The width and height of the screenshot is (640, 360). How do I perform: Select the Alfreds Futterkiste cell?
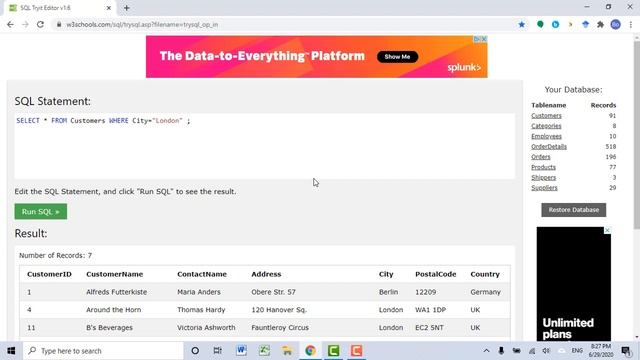(116, 292)
